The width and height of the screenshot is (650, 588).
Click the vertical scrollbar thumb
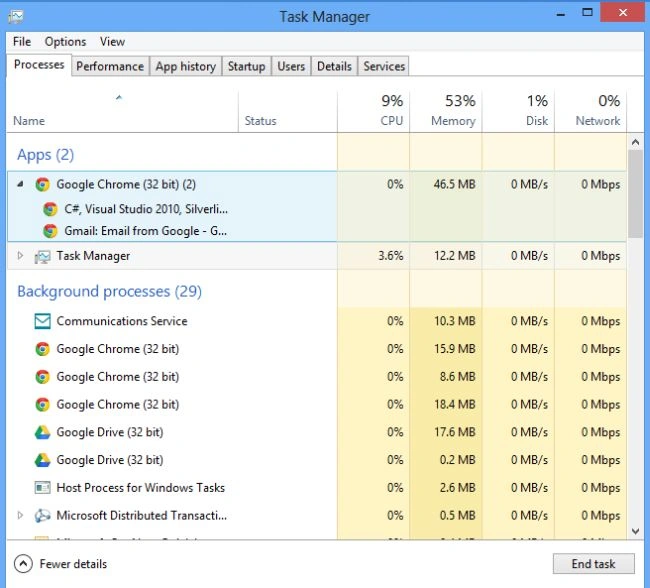coord(635,194)
